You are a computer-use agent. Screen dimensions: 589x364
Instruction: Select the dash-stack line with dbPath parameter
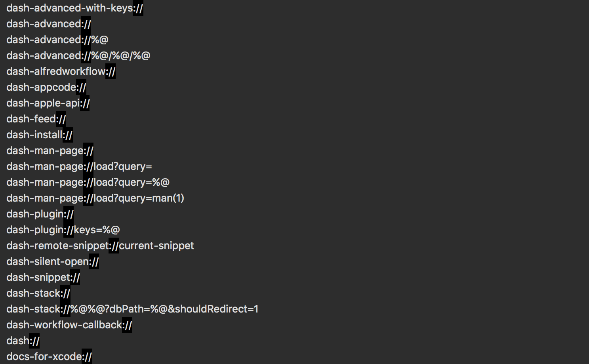coord(132,309)
